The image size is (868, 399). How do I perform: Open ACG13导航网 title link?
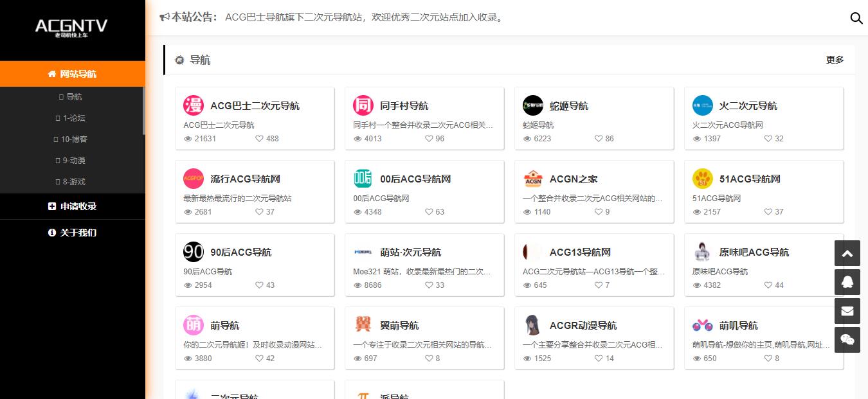click(580, 252)
